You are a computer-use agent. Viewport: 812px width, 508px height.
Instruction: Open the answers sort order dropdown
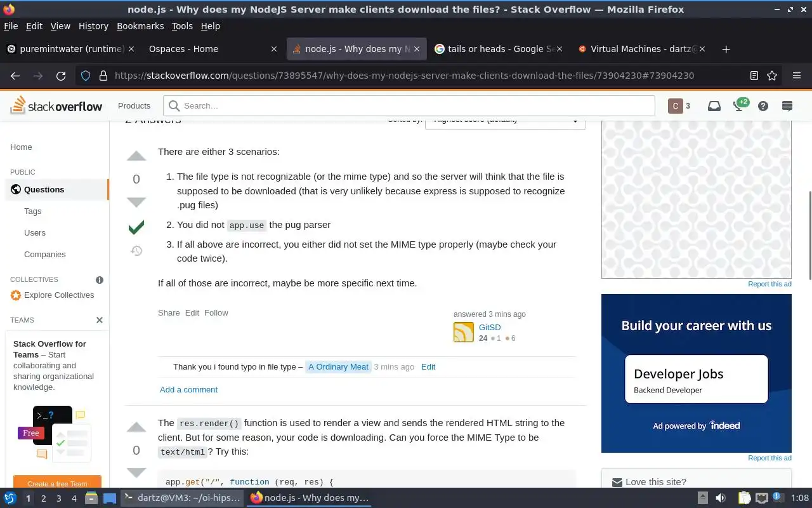coord(506,121)
